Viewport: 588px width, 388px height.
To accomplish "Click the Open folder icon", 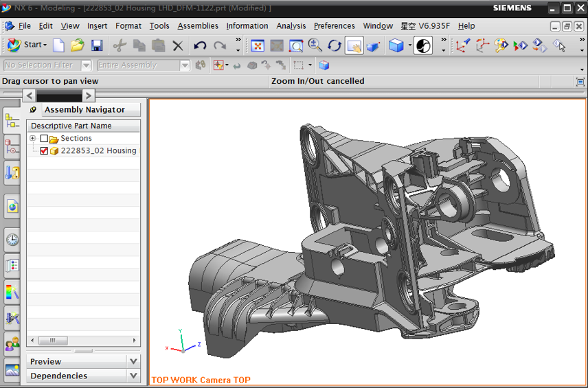I will coord(77,46).
